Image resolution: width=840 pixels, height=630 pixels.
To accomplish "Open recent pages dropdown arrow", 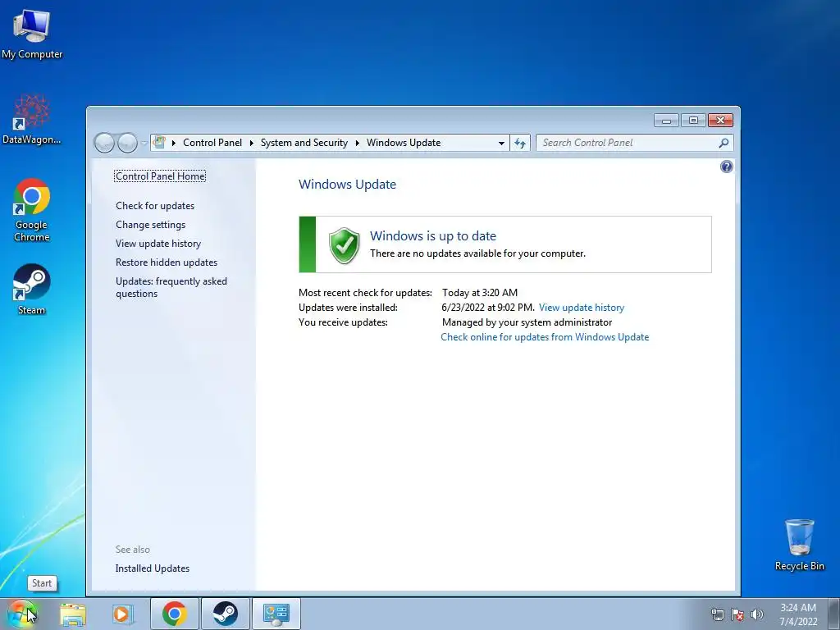I will (x=144, y=143).
